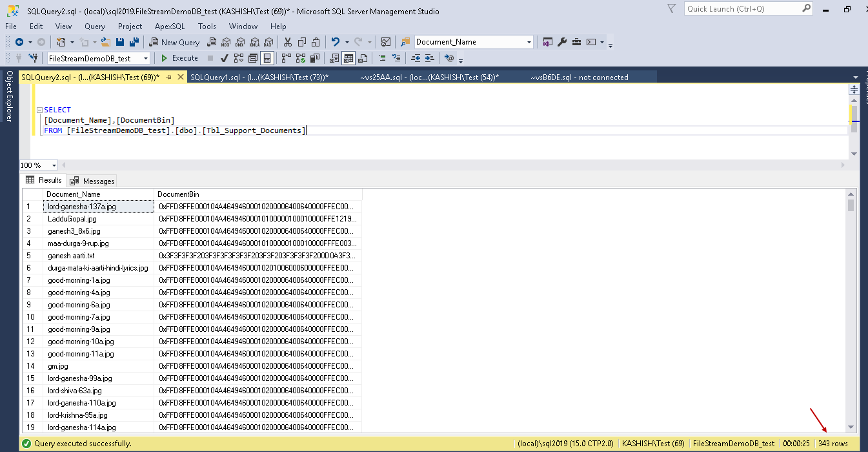
Task: Click the Change Connection icon
Action: [x=32, y=58]
